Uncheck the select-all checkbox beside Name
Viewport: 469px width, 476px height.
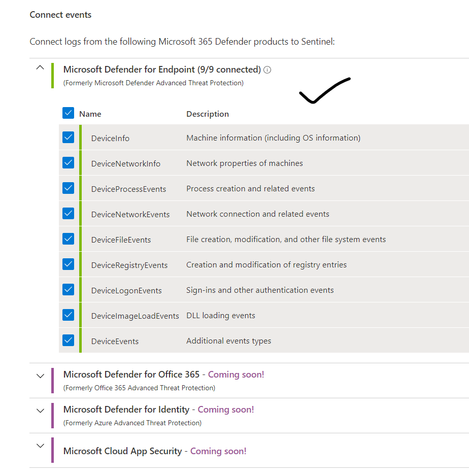pos(68,113)
